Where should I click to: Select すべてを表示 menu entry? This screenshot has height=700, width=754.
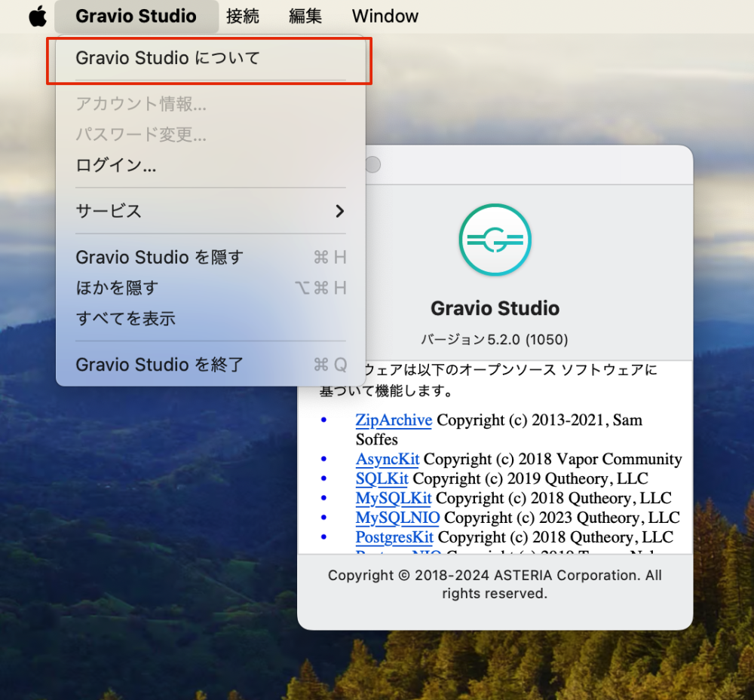point(210,319)
